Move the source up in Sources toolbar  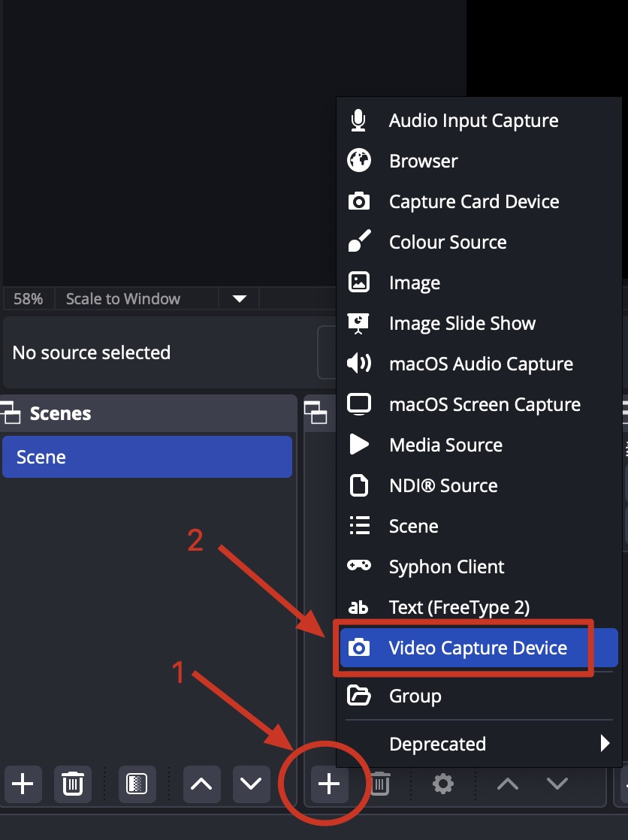tap(508, 784)
